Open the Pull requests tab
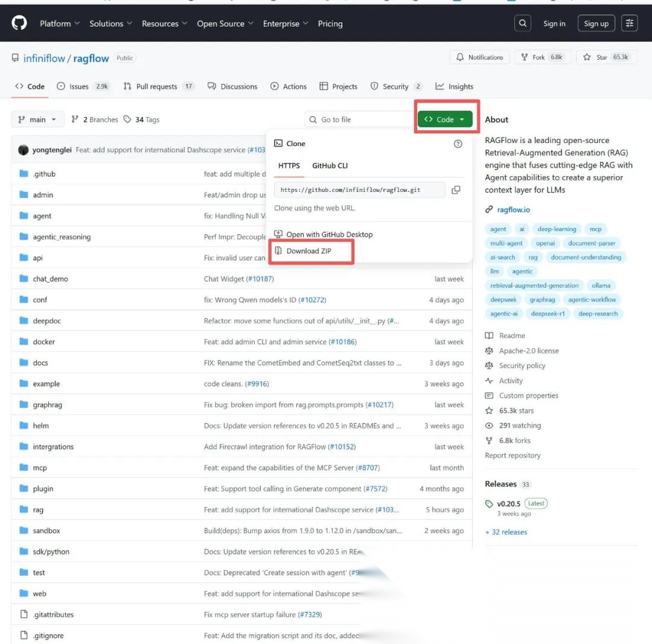652x644 pixels. pos(158,86)
